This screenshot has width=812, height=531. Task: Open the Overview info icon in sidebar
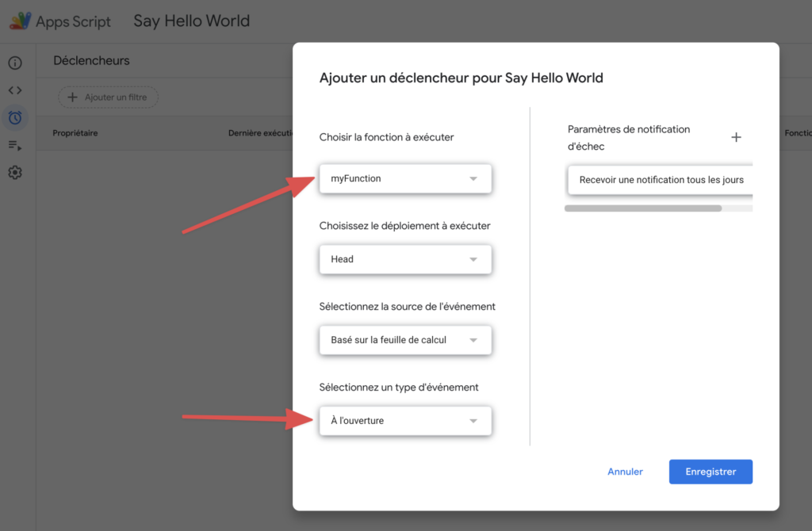click(x=15, y=63)
